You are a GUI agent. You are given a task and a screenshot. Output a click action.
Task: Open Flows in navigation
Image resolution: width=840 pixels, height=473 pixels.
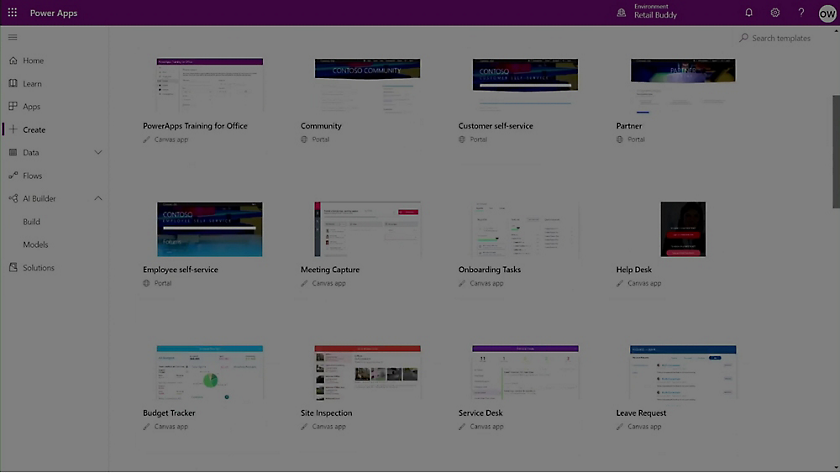(x=32, y=176)
